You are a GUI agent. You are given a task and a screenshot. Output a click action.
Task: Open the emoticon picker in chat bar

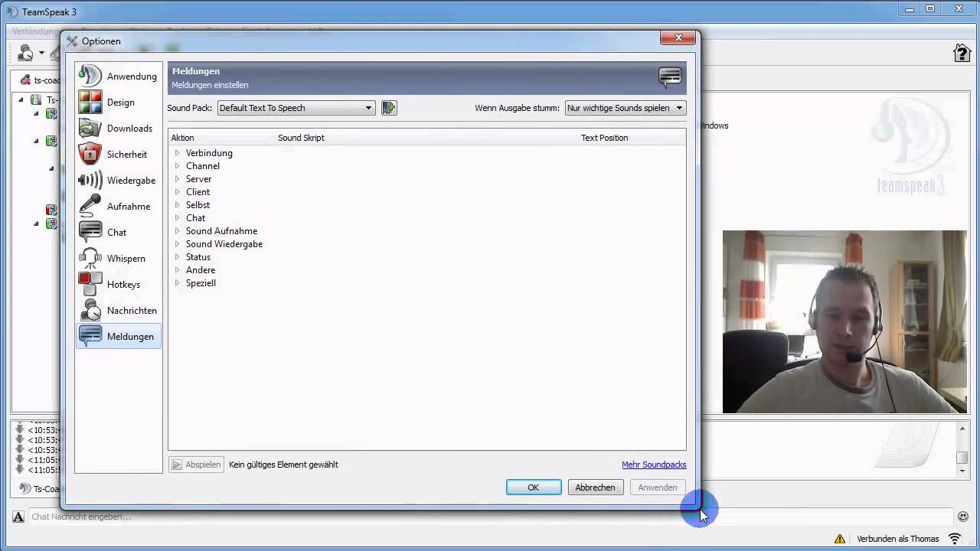click(x=963, y=517)
